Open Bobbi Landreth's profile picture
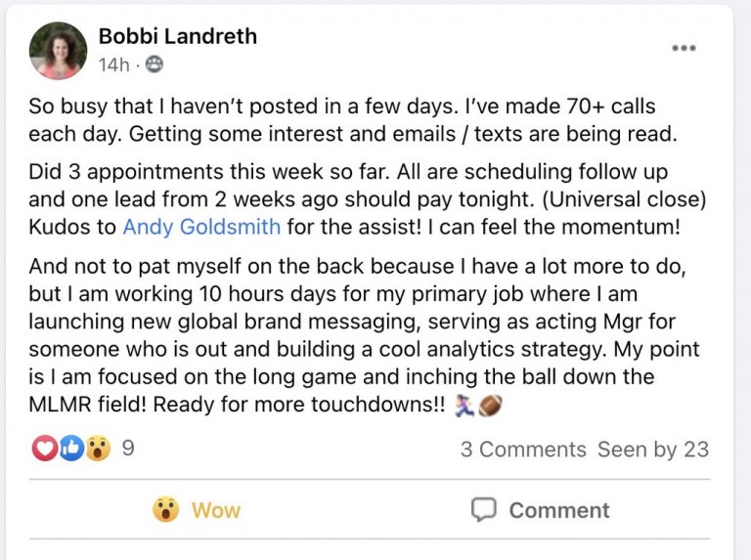Viewport: 751px width, 560px height. [x=58, y=50]
